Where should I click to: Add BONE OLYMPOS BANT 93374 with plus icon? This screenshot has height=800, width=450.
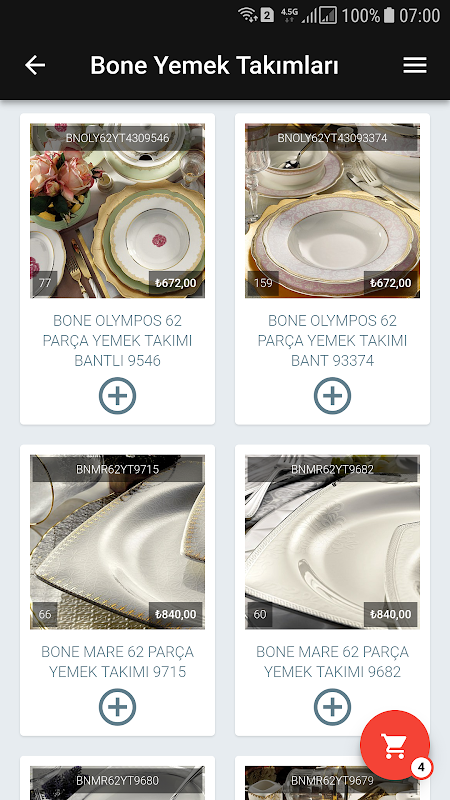[332, 395]
